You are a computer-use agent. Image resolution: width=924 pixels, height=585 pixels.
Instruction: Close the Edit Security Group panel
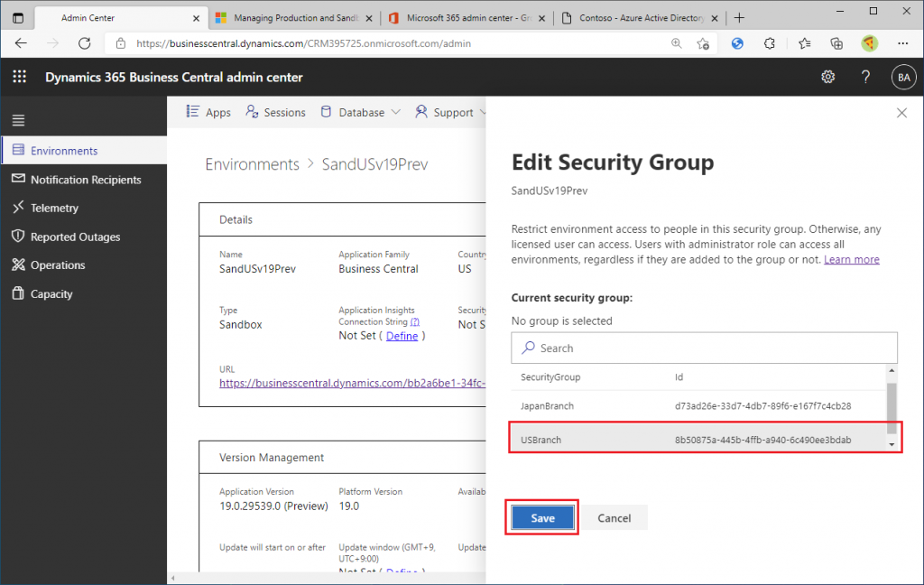(901, 113)
